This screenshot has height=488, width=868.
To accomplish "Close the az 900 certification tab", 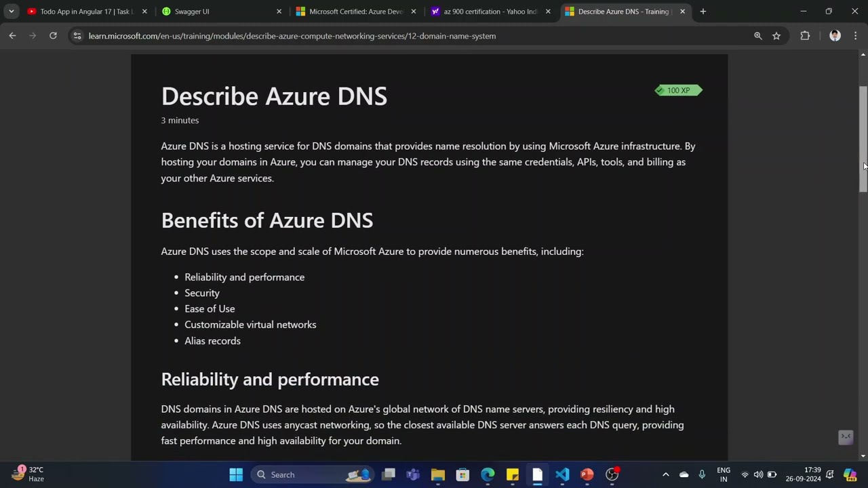I will coord(548,12).
